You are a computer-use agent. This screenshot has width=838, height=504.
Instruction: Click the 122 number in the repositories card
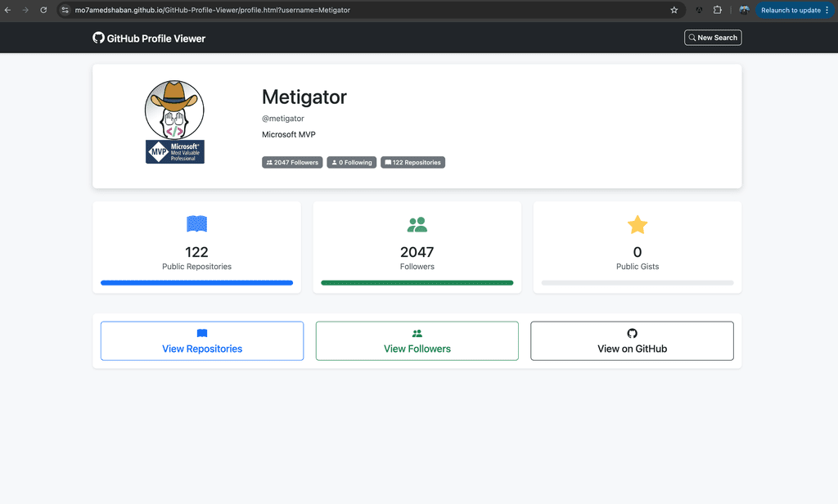pyautogui.click(x=196, y=252)
